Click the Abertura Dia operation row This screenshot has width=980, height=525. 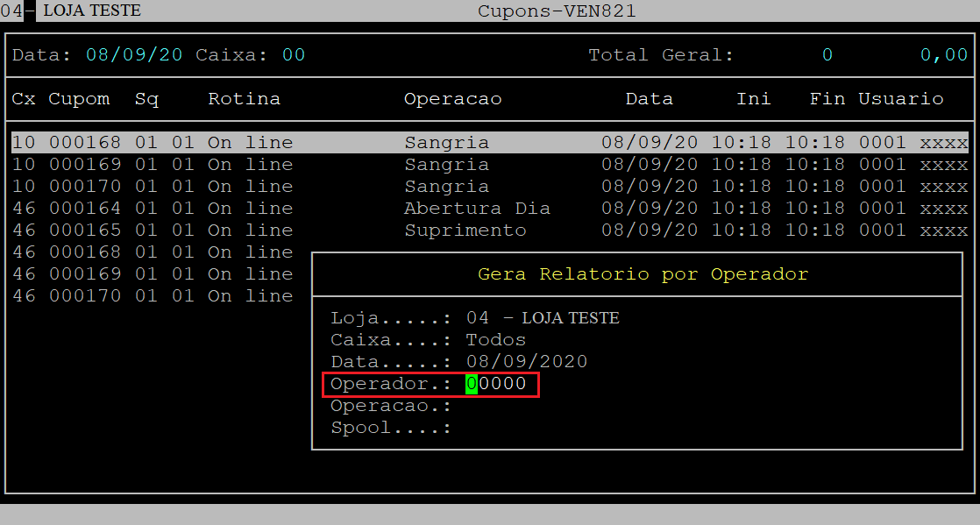click(477, 208)
